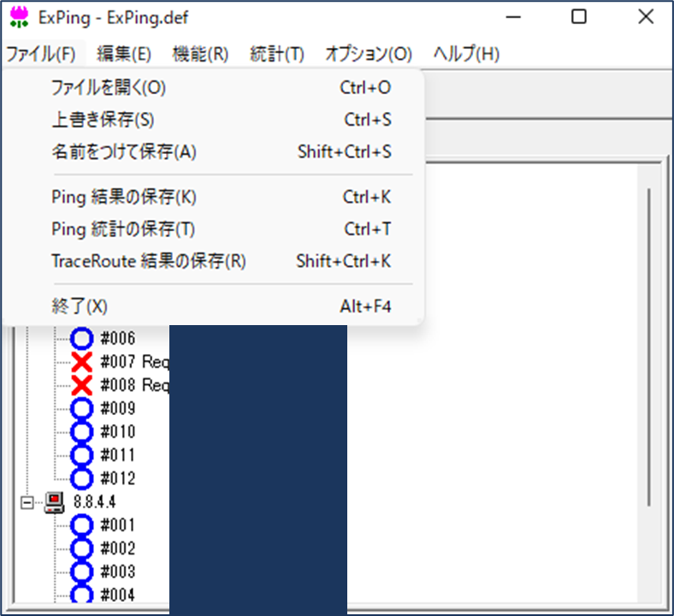Select the #008 Req result row text
Image resolution: width=674 pixels, height=616 pixels.
[135, 385]
